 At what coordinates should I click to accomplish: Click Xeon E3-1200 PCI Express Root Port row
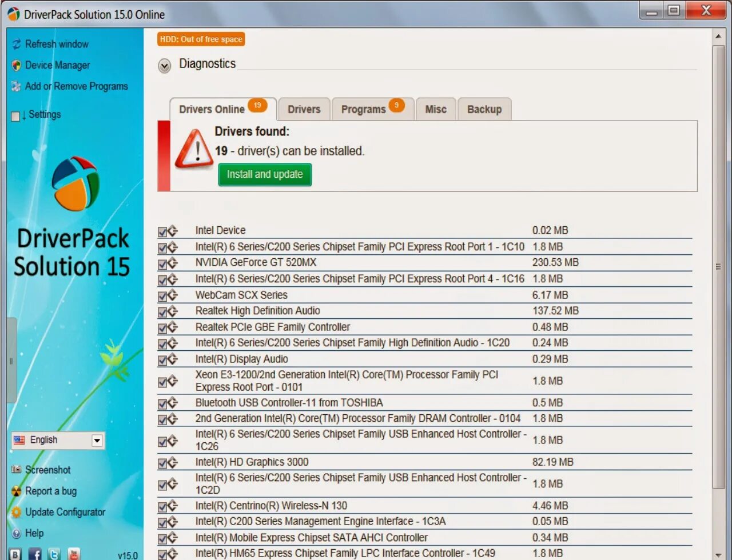pyautogui.click(x=424, y=381)
